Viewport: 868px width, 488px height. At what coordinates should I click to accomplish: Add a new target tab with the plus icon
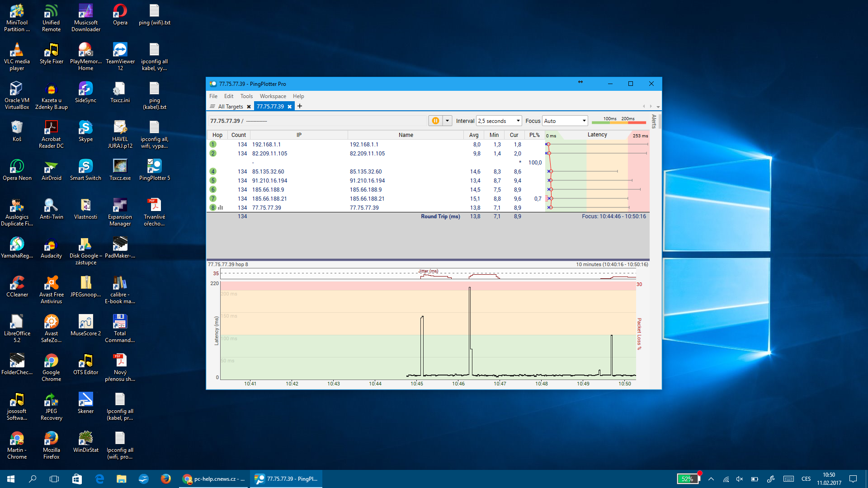[300, 106]
